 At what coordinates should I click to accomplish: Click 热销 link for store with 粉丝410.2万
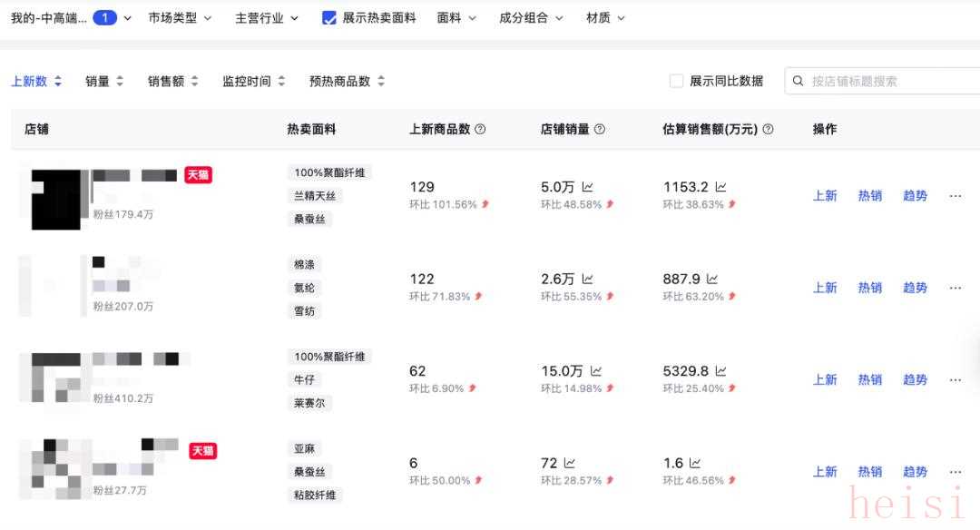tap(869, 380)
